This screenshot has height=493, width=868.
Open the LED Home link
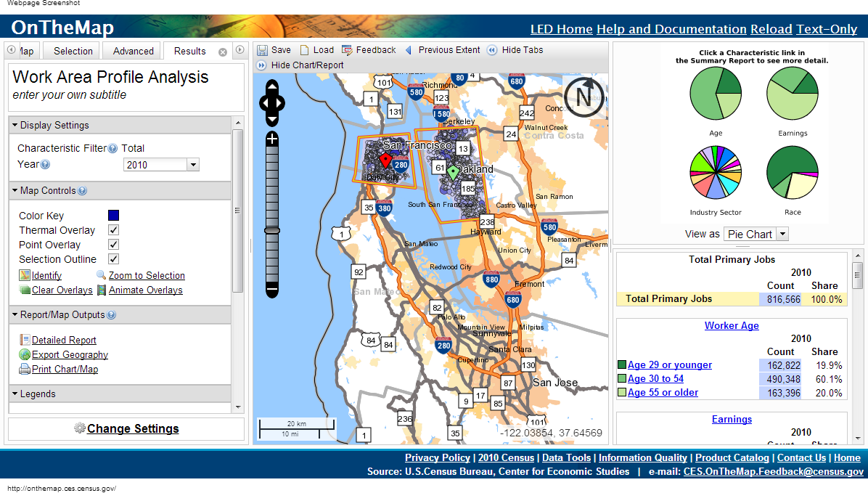561,29
